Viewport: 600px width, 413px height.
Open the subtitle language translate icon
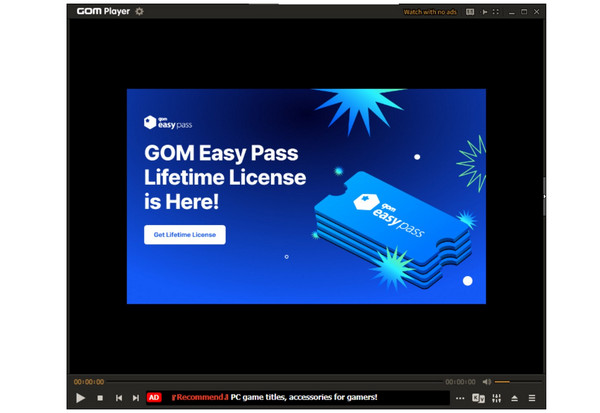coord(478,398)
